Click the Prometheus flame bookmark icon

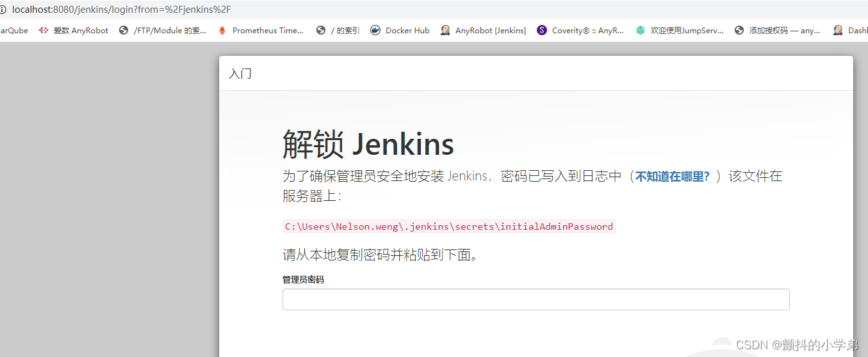222,30
